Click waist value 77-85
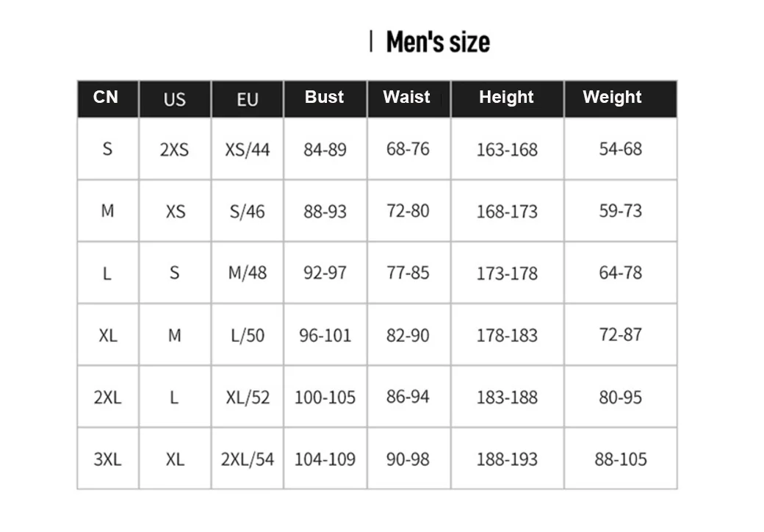 coord(408,273)
